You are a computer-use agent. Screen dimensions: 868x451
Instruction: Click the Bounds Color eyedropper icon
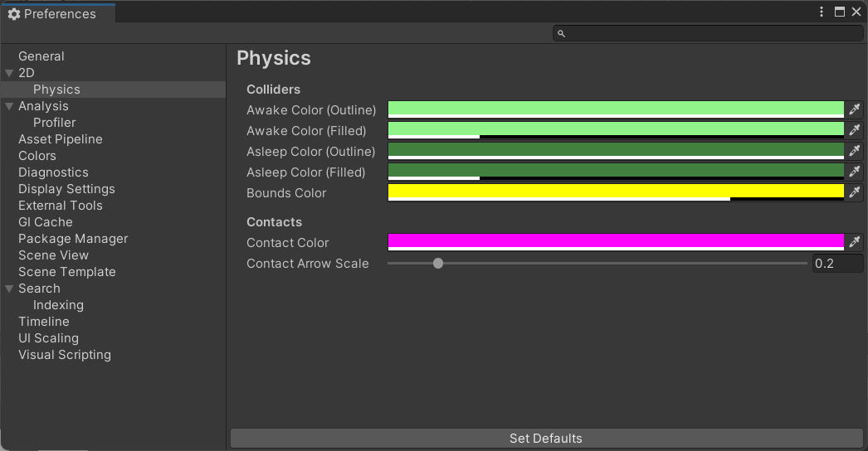(854, 193)
